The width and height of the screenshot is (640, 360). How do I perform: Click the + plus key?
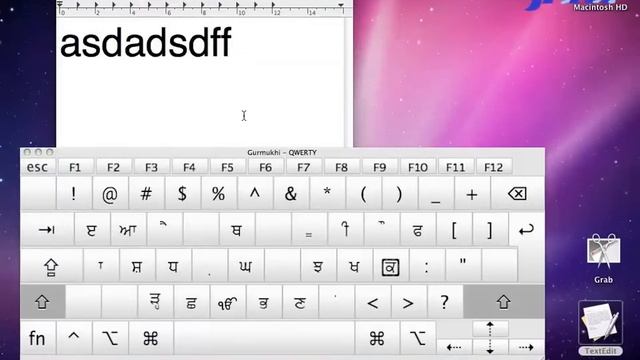[472, 194]
